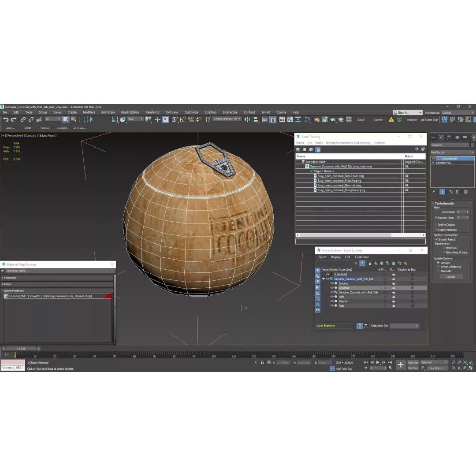
Task: Open the Align tool icon
Action: pyautogui.click(x=256, y=119)
